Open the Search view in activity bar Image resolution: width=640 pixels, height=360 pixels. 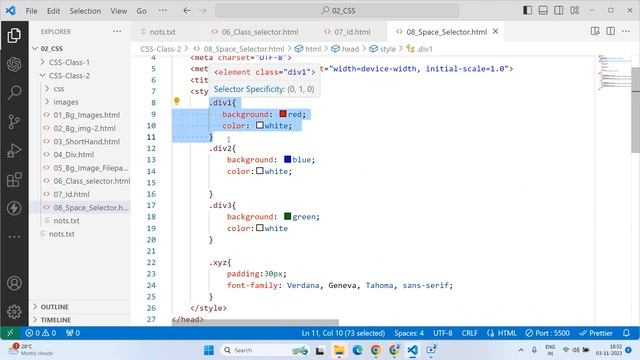[14, 93]
